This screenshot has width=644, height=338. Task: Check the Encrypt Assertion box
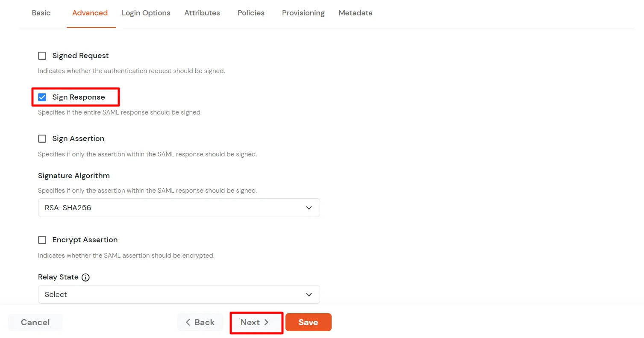[42, 240]
